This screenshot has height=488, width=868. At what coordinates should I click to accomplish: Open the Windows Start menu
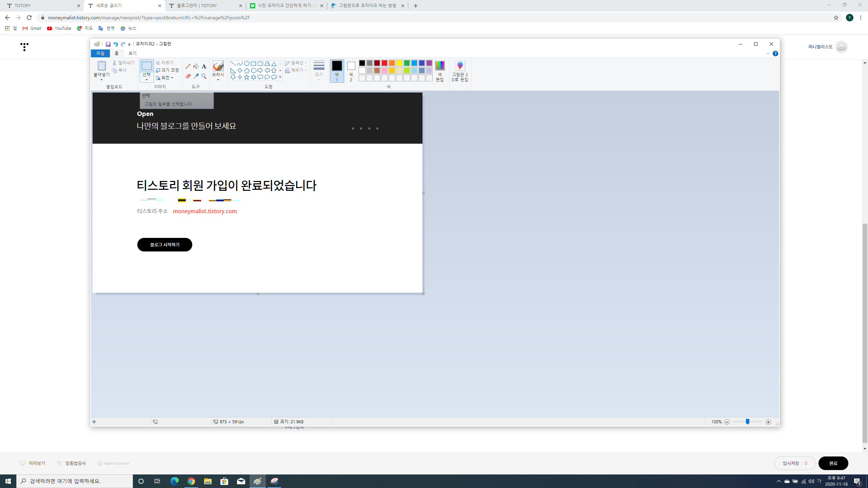(8, 481)
